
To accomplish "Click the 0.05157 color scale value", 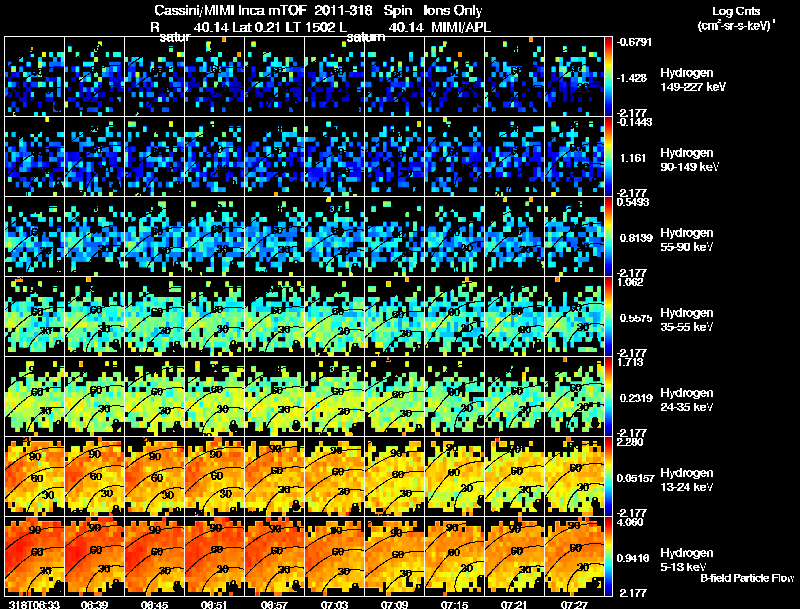I will (635, 478).
